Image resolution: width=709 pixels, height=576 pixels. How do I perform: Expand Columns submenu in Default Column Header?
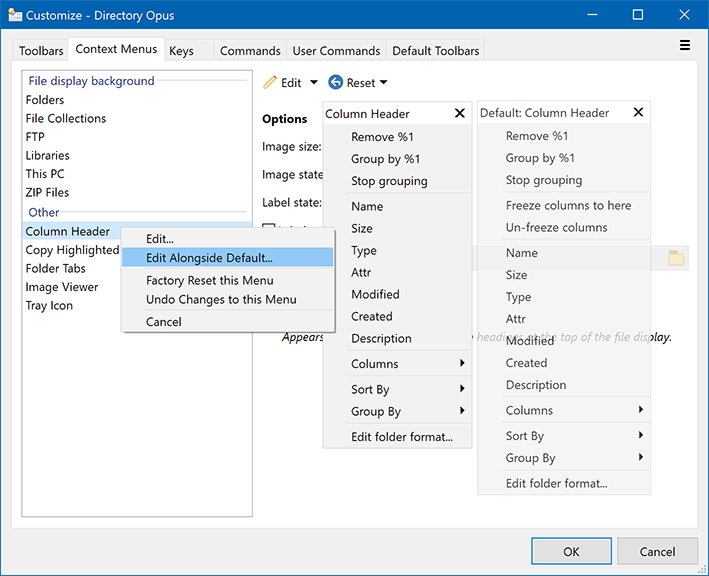click(x=640, y=410)
